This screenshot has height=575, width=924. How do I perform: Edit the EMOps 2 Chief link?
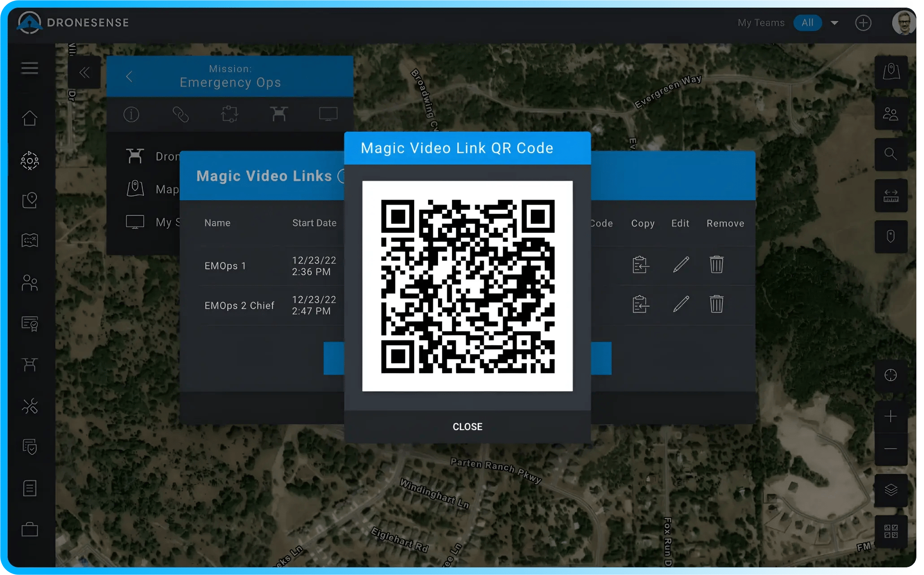click(681, 304)
